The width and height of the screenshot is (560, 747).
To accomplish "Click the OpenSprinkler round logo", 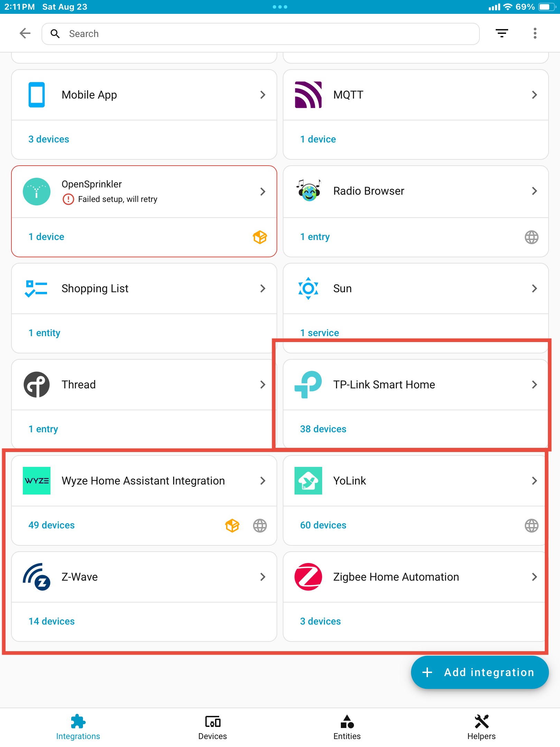I will [x=37, y=192].
